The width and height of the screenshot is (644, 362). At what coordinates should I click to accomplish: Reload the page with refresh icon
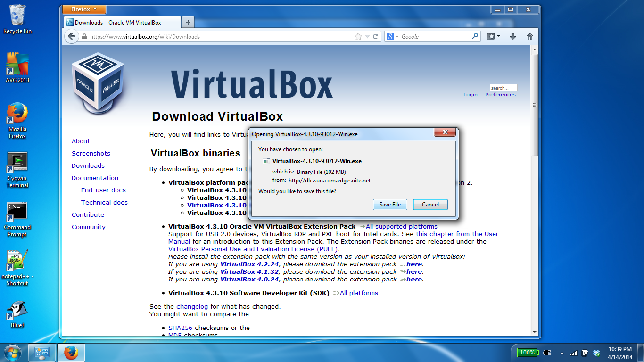coord(376,36)
